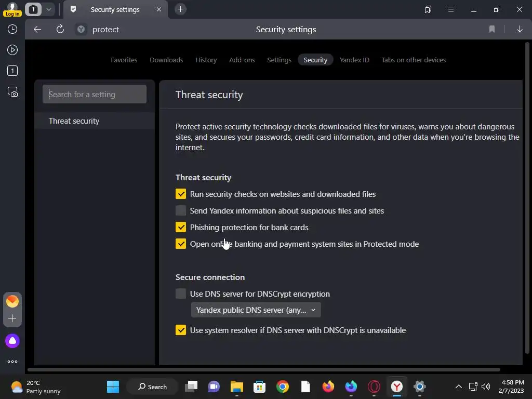Screen dimensions: 532x399
Task: Go back with the back arrow
Action: [x=37, y=30]
